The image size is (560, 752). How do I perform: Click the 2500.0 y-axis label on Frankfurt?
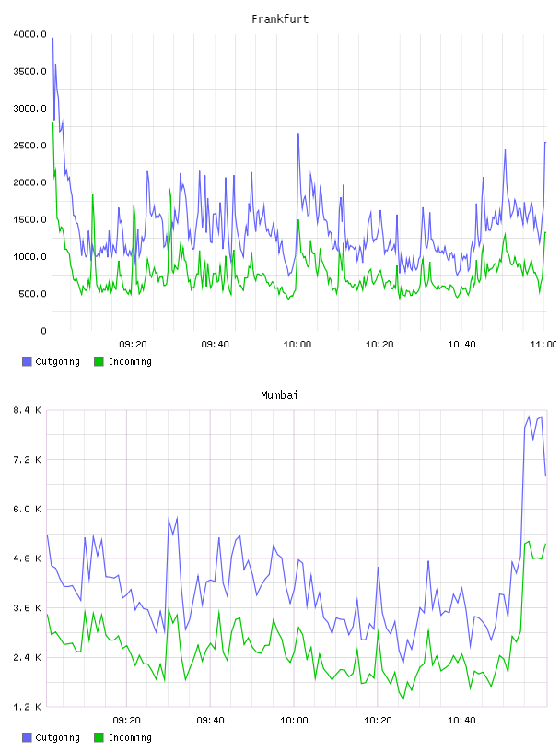click(29, 146)
